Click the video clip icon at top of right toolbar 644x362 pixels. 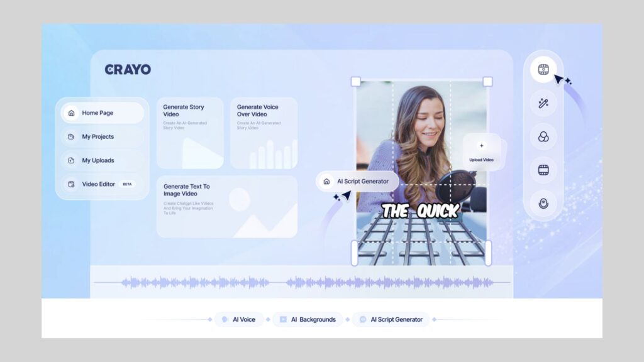(543, 69)
